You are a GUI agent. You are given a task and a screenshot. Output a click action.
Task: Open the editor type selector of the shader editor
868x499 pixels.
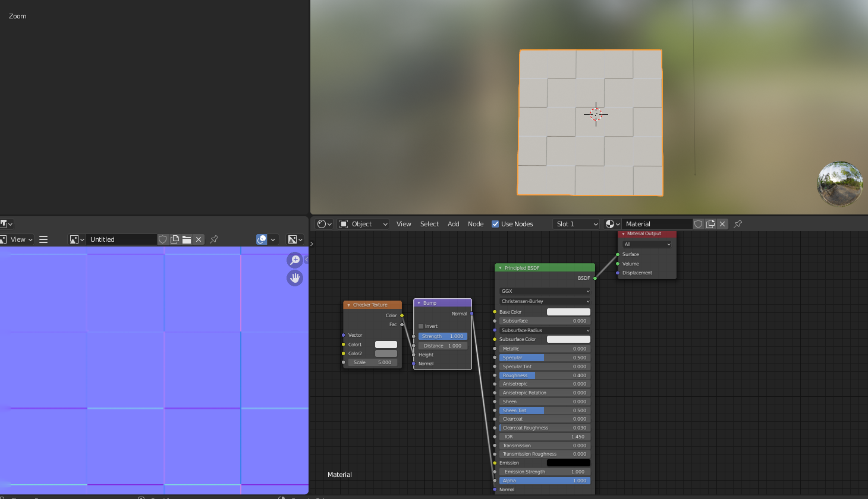[323, 224]
